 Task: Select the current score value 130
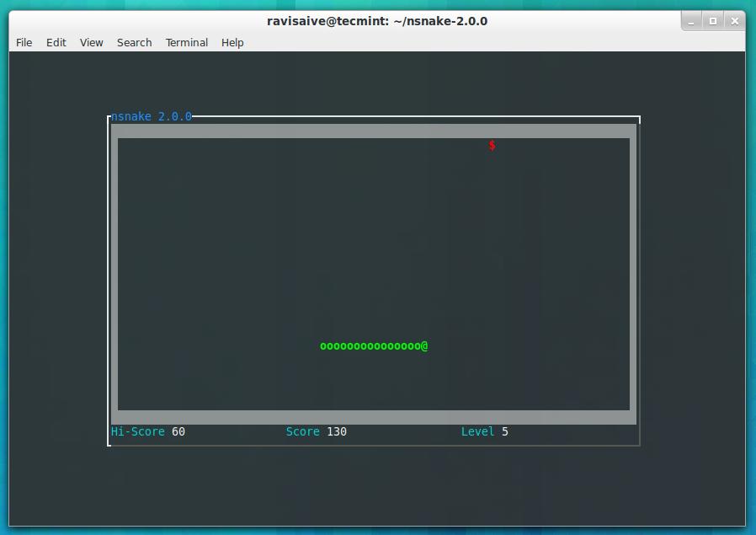[337, 431]
